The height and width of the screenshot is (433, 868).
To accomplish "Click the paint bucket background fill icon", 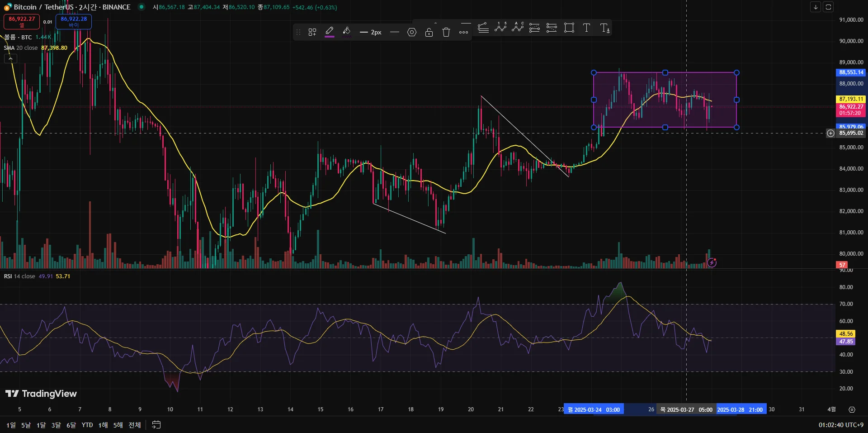I will 347,32.
